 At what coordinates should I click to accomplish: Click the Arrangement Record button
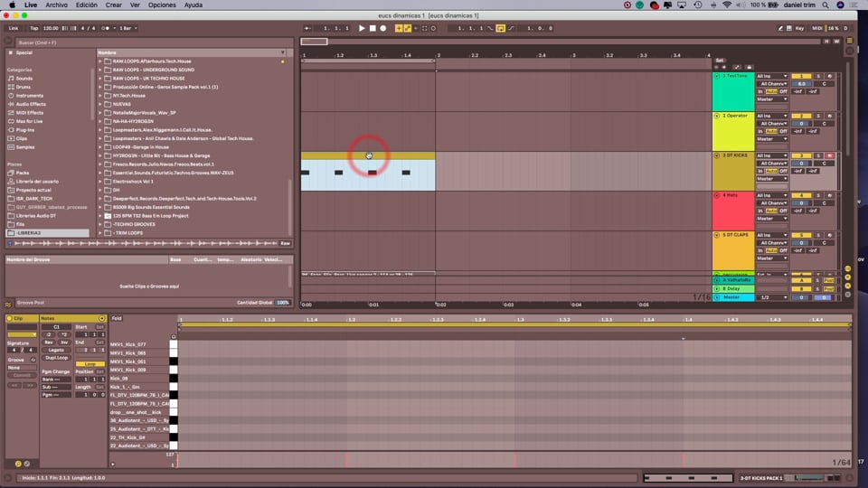click(383, 28)
